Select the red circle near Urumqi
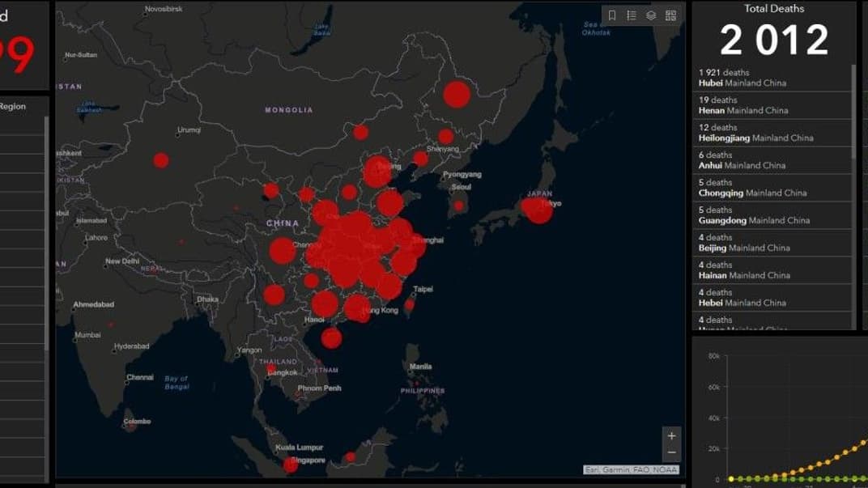Image resolution: width=868 pixels, height=488 pixels. click(161, 160)
